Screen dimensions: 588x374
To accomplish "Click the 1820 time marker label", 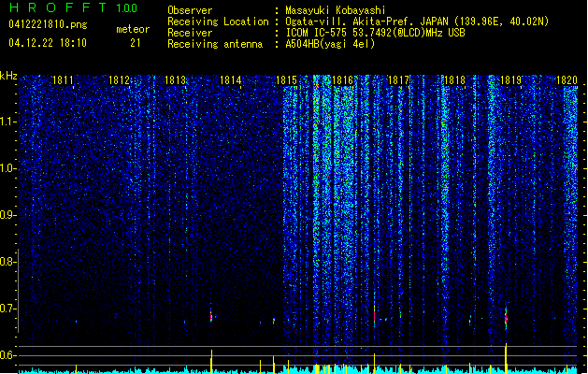I will point(566,80).
